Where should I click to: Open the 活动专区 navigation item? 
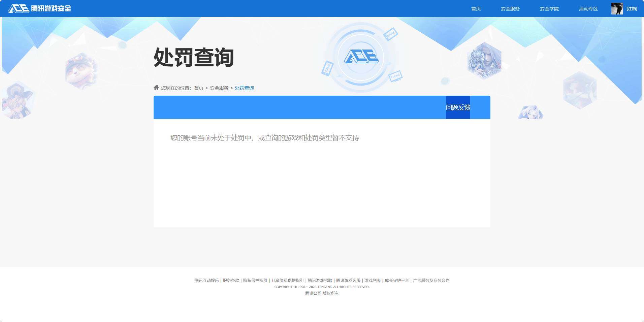click(588, 9)
